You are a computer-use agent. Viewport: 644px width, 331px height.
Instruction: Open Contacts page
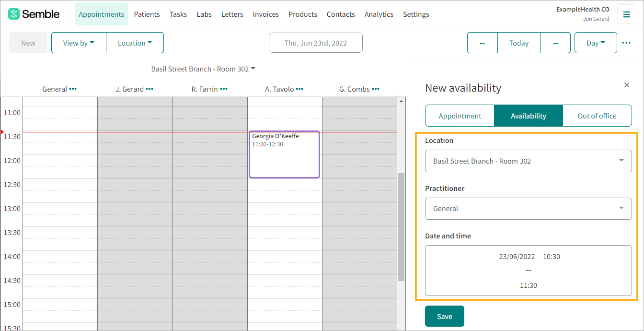pyautogui.click(x=341, y=14)
